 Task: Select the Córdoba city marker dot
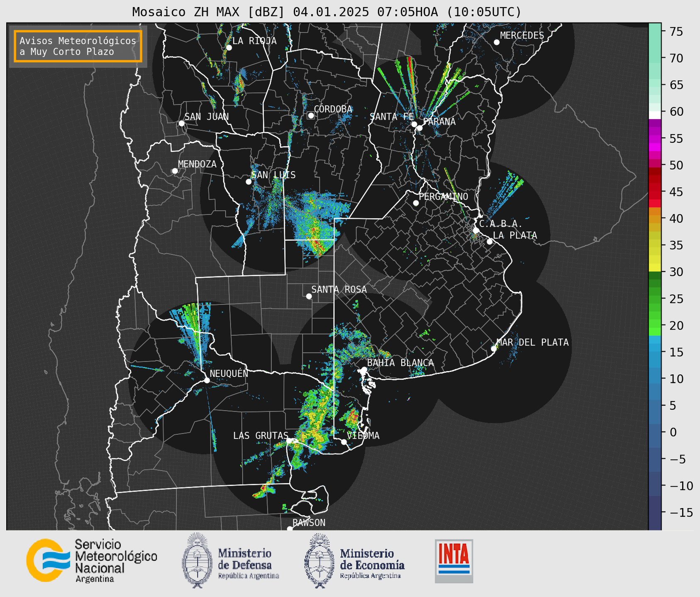[311, 115]
